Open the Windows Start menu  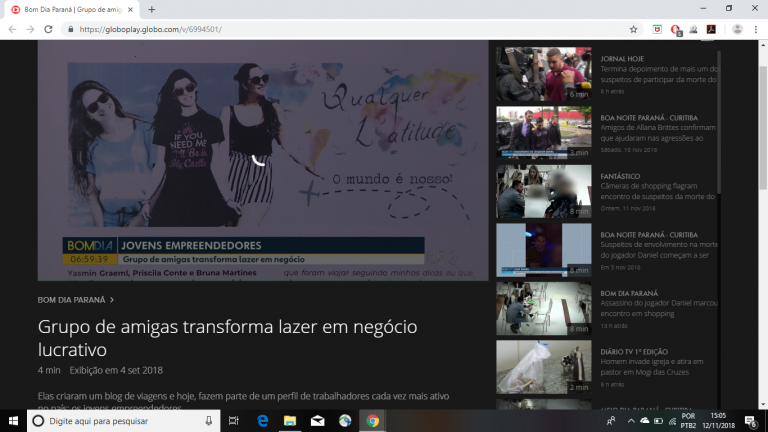tap(13, 421)
